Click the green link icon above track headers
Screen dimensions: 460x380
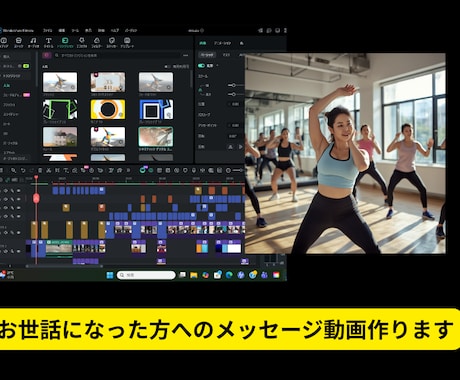(8, 180)
